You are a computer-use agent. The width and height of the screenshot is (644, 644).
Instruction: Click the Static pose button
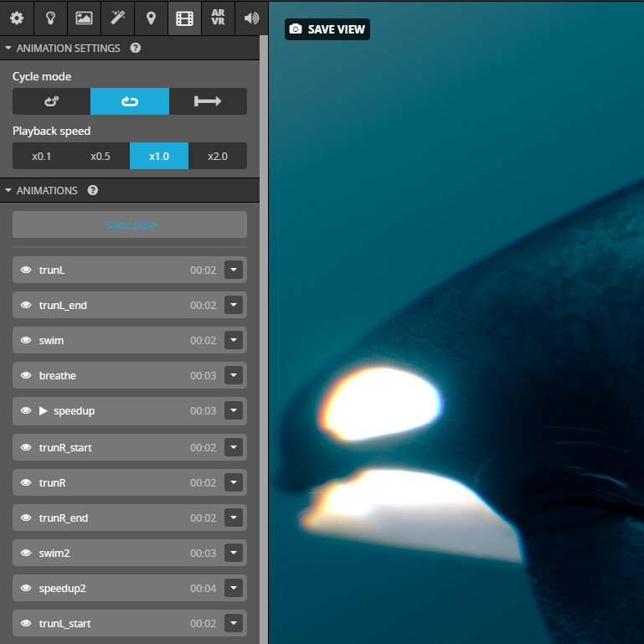[x=130, y=224]
